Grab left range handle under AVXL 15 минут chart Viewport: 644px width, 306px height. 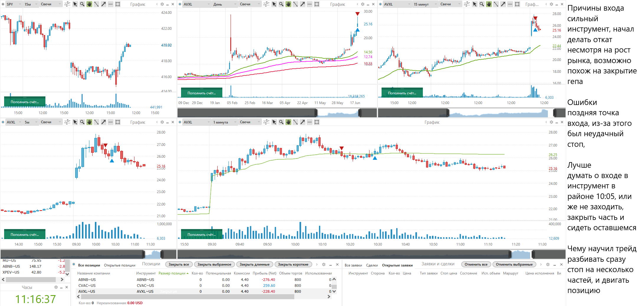click(448, 113)
